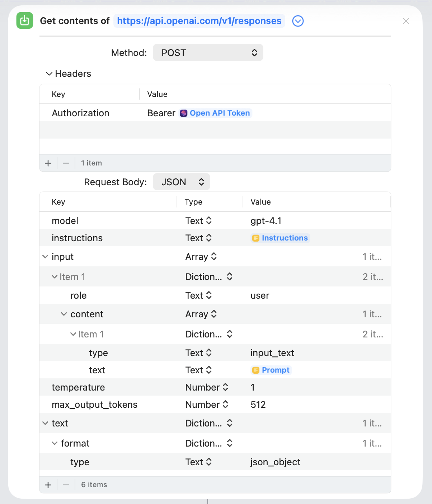Change Dictionary type of input's Item 1
The width and height of the screenshot is (432, 504).
tap(209, 277)
